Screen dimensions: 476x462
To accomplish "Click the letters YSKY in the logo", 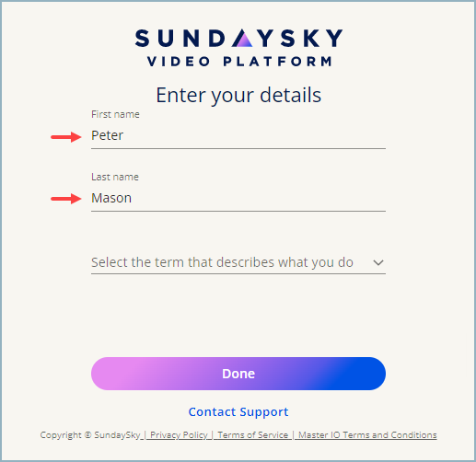I will (300, 39).
